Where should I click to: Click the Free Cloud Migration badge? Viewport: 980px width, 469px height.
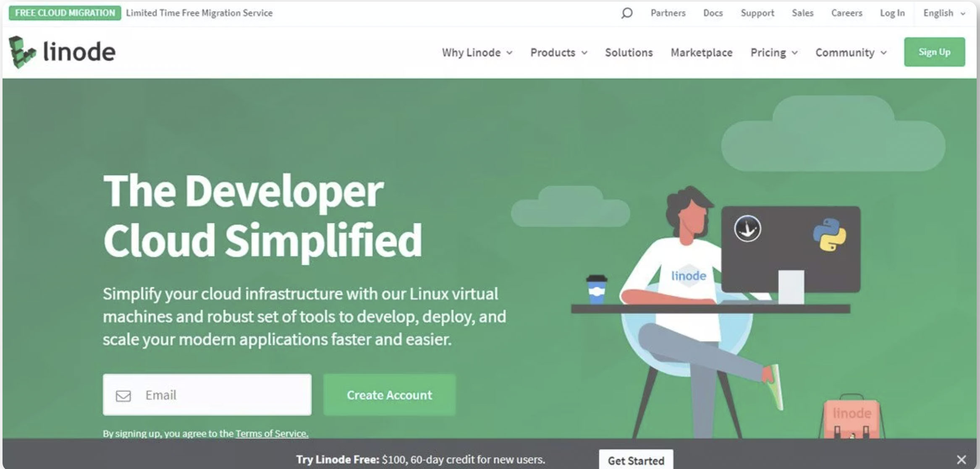tap(65, 13)
